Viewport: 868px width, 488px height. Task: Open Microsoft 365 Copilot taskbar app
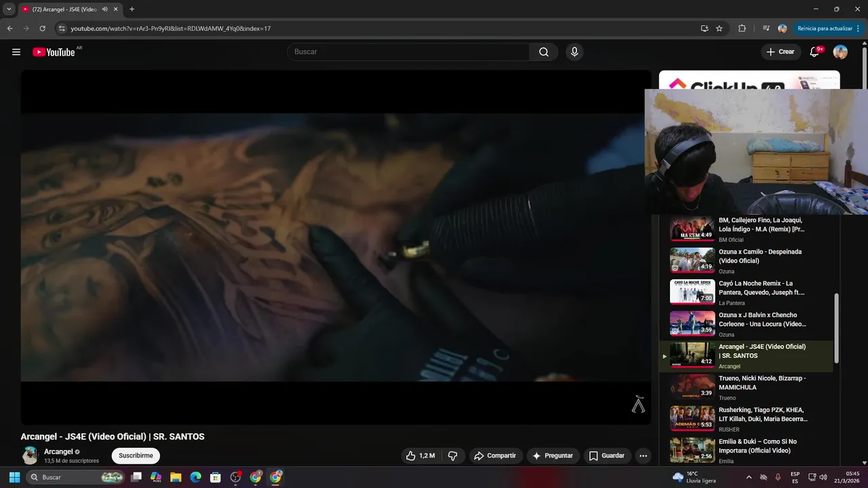click(x=156, y=477)
